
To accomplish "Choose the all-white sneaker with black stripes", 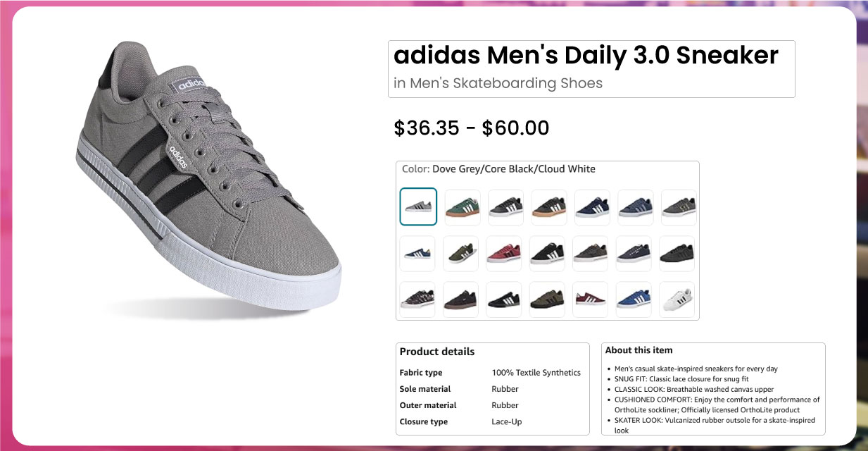I will (x=677, y=299).
